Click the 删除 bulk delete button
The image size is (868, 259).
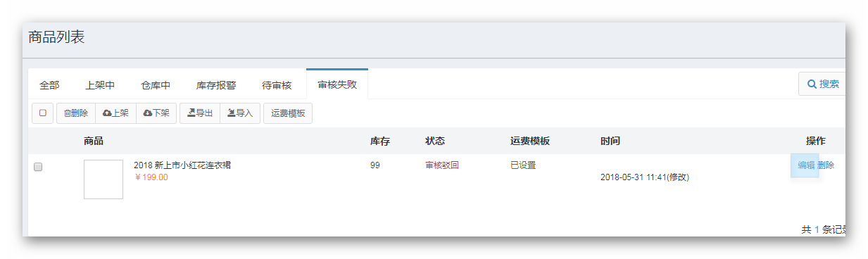coord(76,113)
